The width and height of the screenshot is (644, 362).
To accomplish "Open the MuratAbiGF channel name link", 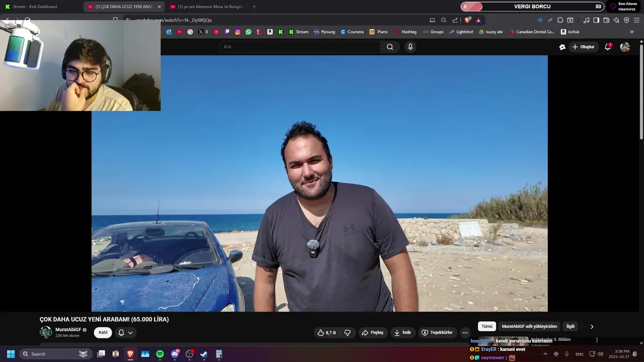I will click(68, 330).
